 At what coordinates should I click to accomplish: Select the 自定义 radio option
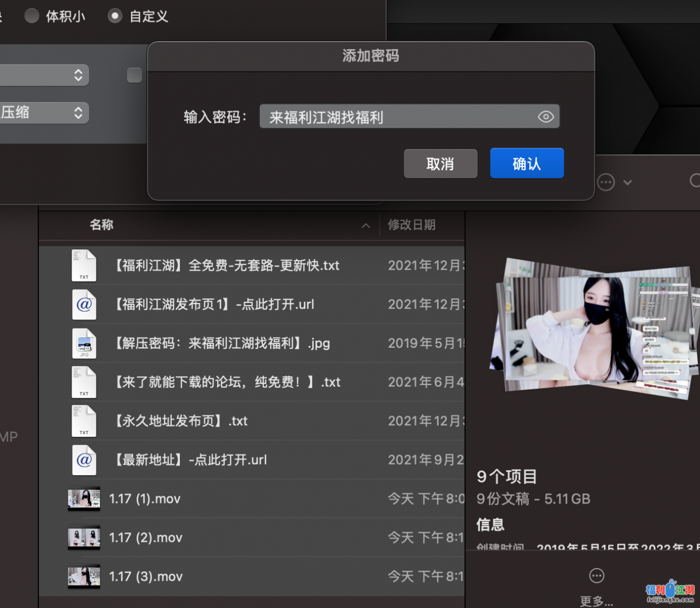pyautogui.click(x=115, y=16)
